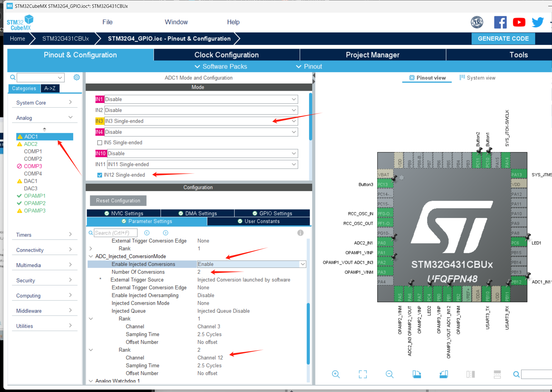Screen dimensions: 552x392
Task: Open the IN3 Single-ended dropdown
Action: pyautogui.click(x=201, y=121)
